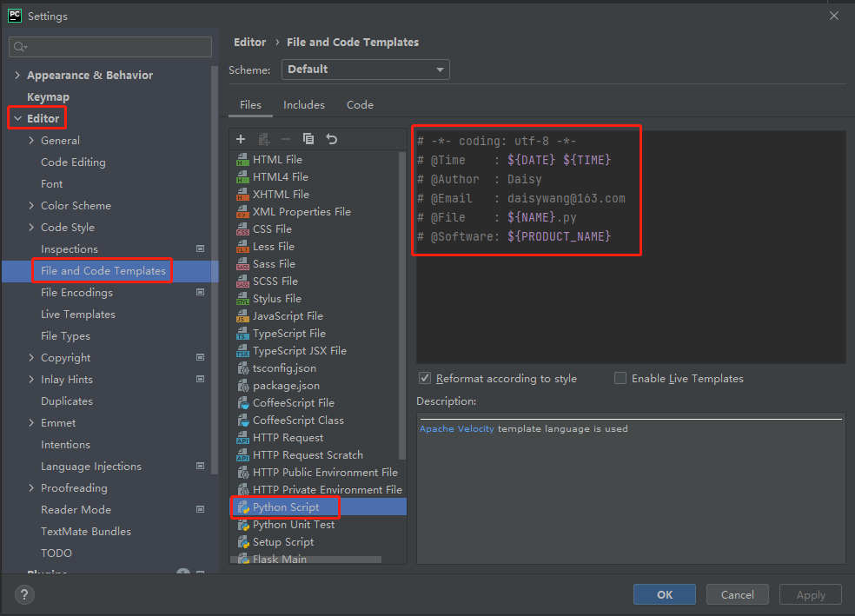Expand the Code Style node

coord(31,228)
